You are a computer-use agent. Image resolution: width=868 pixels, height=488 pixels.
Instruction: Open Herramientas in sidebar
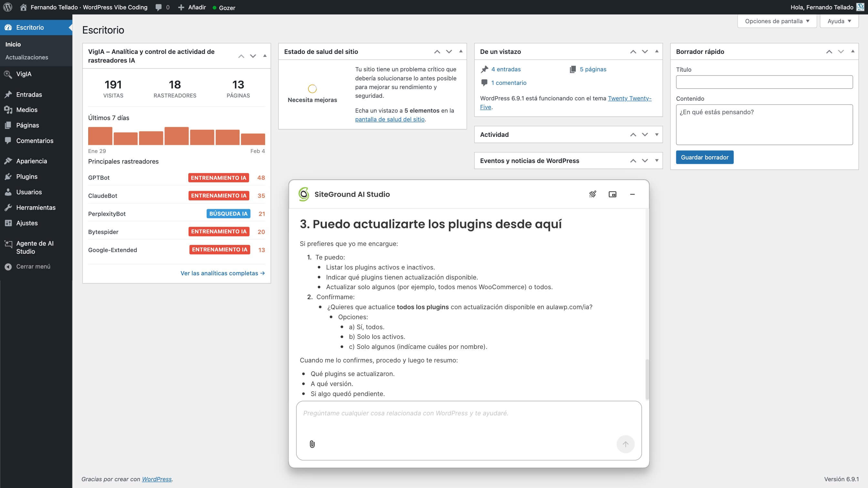coord(36,208)
